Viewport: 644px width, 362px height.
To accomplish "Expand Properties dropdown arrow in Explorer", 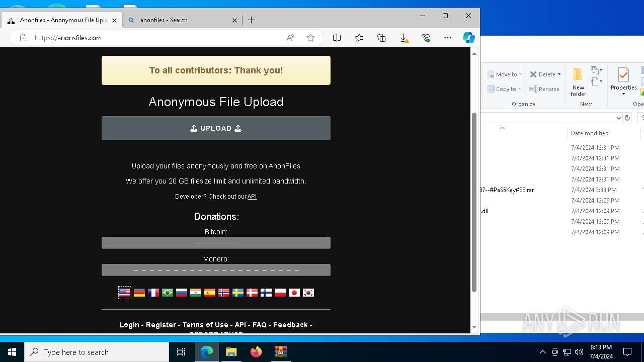I will tap(623, 94).
